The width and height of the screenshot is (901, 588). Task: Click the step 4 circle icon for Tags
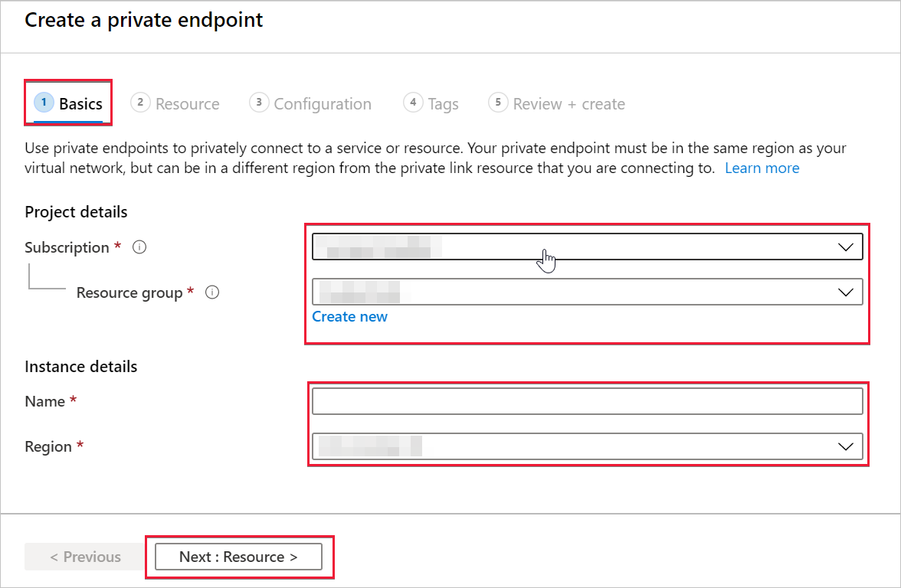[412, 103]
